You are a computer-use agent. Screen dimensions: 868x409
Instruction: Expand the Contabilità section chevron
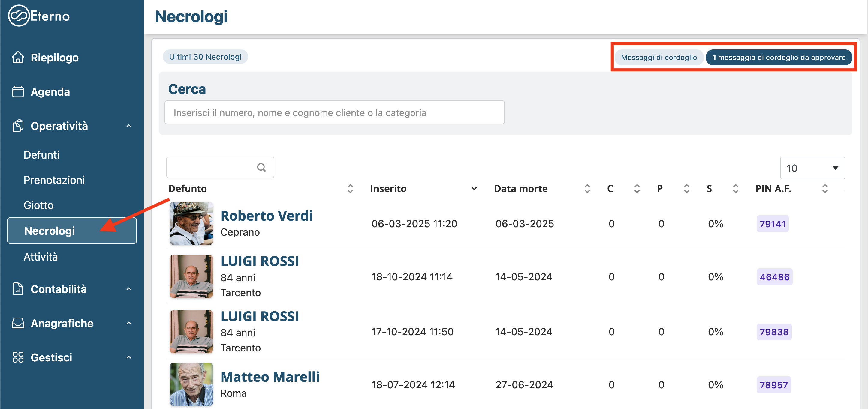128,289
